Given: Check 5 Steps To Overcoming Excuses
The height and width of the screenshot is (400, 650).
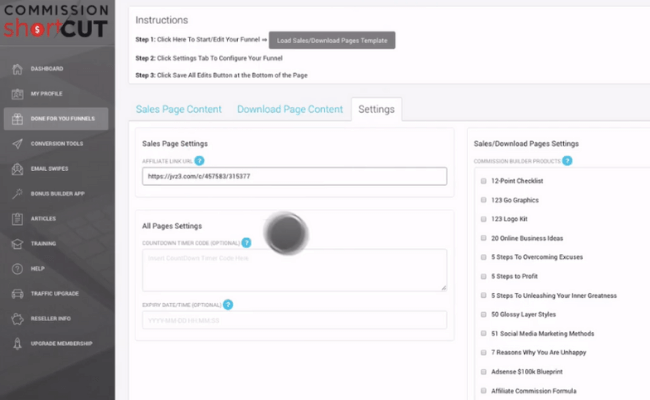Looking at the screenshot, I should (483, 257).
